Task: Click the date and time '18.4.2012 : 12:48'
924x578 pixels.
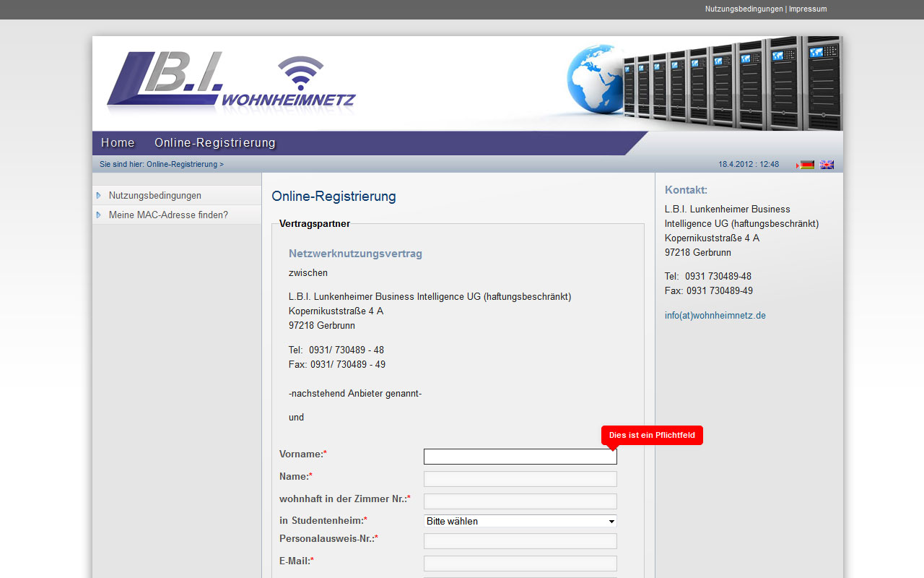Action: point(749,165)
